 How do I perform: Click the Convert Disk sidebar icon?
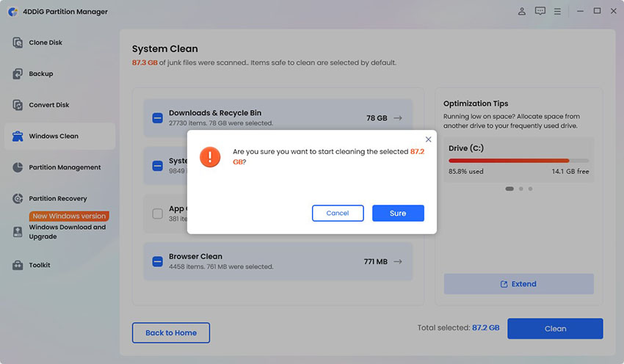pos(18,105)
